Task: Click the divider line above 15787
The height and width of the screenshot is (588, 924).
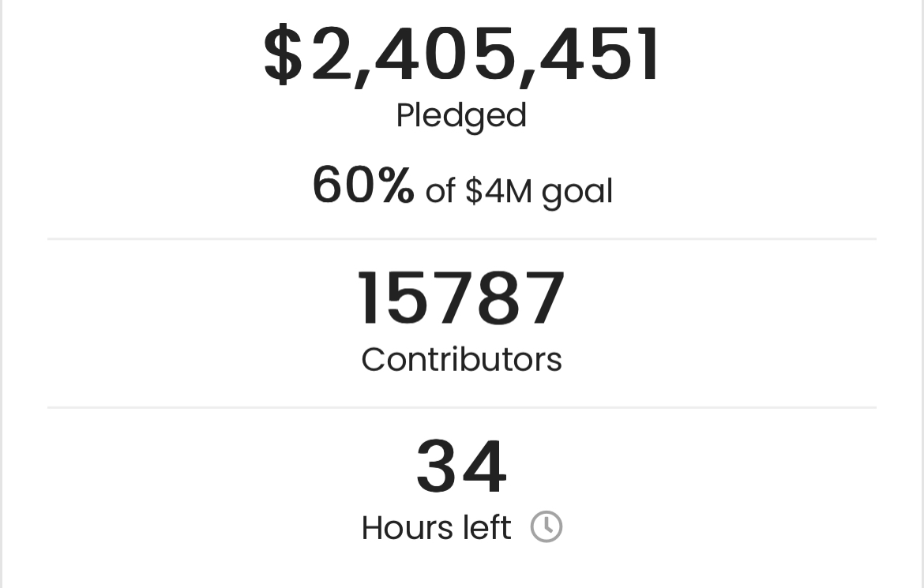Action: pos(462,239)
